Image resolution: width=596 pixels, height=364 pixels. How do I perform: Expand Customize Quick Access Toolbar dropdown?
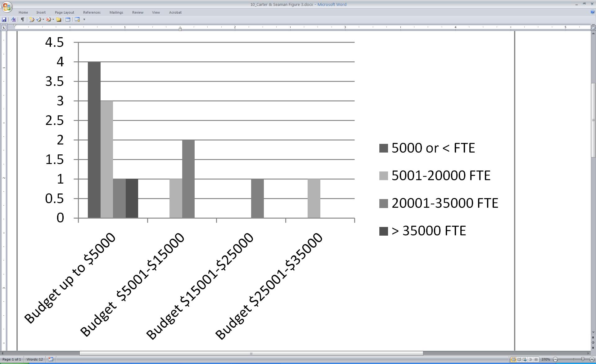pyautogui.click(x=84, y=20)
